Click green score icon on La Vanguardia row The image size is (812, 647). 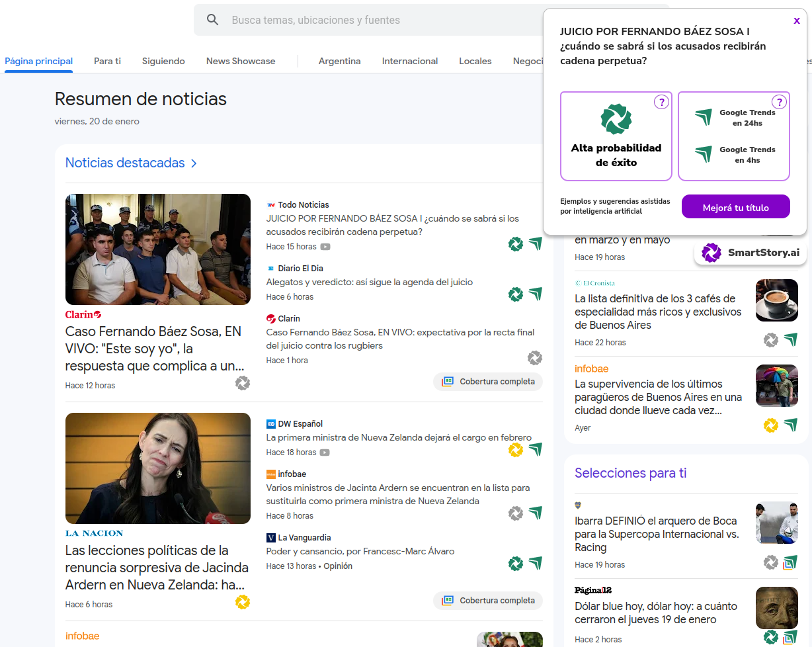click(516, 564)
